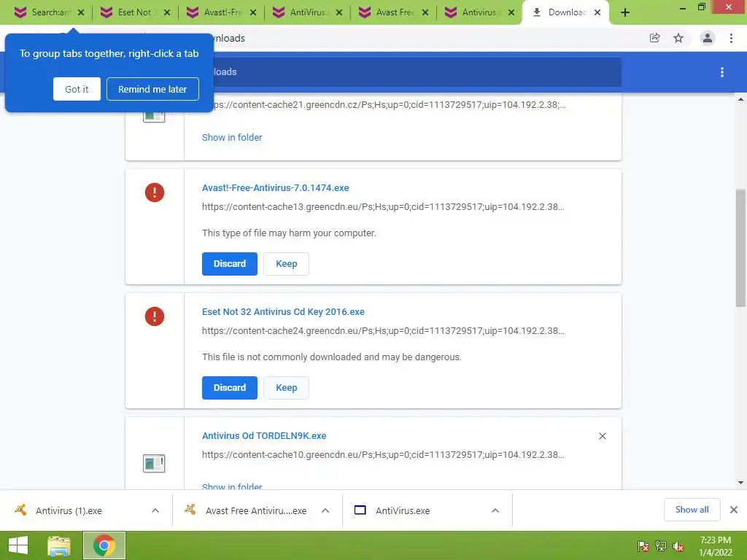747x560 pixels.
Task: Bookmark this page with star icon
Action: (678, 38)
